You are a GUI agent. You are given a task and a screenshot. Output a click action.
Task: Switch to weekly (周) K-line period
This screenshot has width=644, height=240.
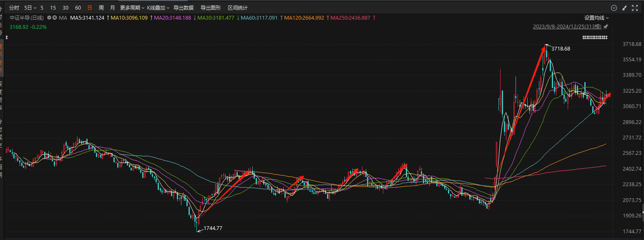[x=101, y=8]
